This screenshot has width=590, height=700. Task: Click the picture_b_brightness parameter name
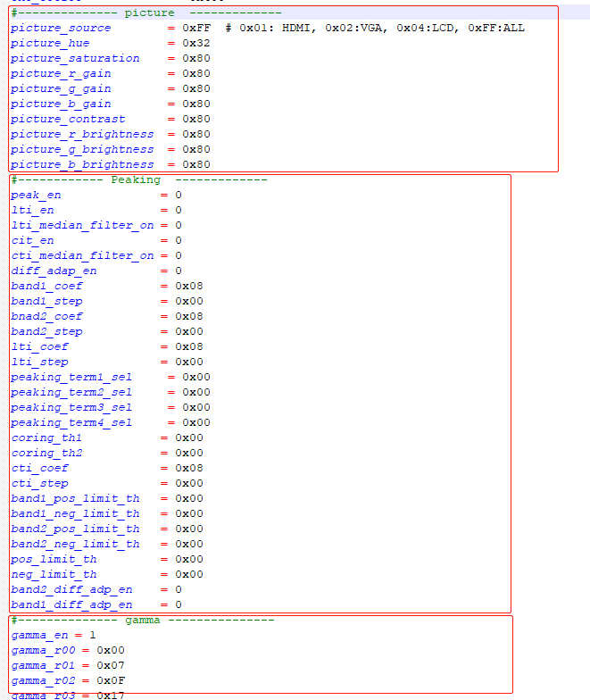tap(82, 165)
